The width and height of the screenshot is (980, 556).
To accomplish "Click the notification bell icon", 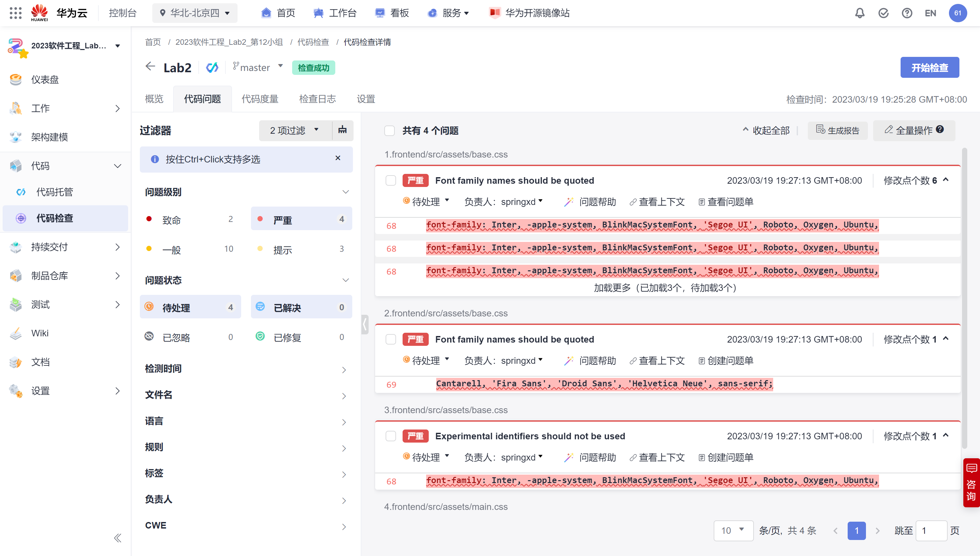I will coord(859,13).
